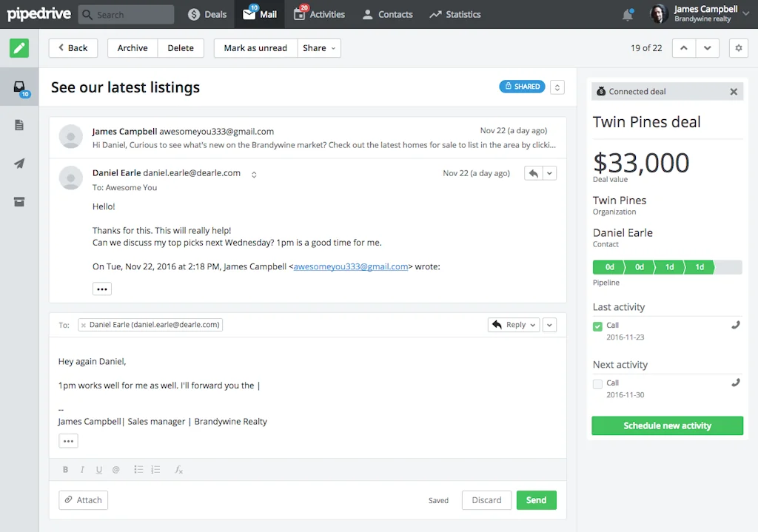Open the Statistics section
Image resolution: width=758 pixels, height=532 pixels.
(x=455, y=14)
